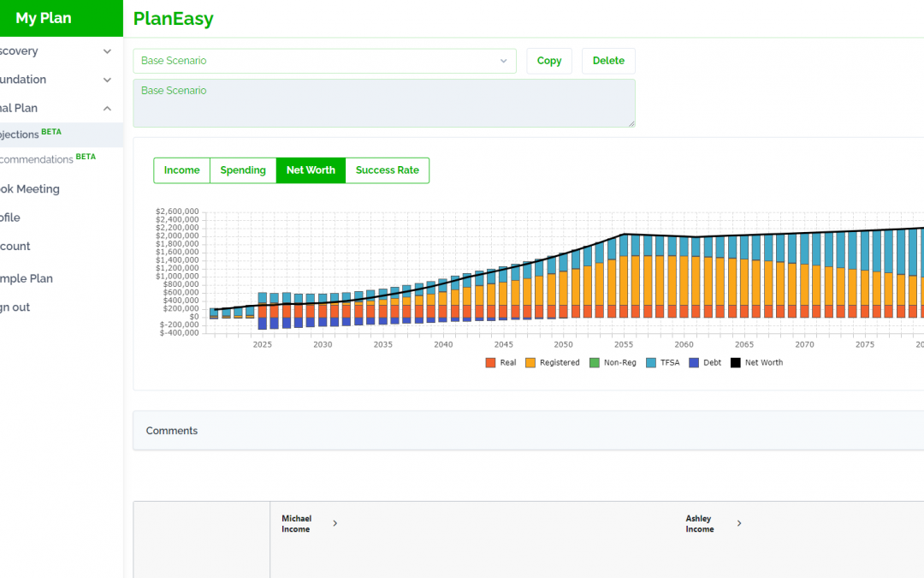Click the 2055 net worth peak bar
This screenshot has height=578, width=924.
pos(624,276)
